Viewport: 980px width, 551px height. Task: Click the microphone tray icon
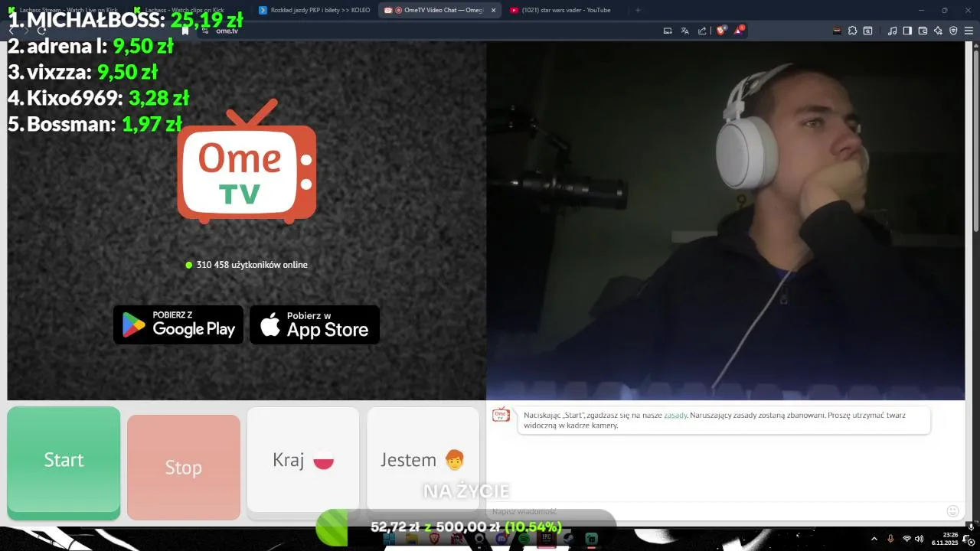[890, 539]
